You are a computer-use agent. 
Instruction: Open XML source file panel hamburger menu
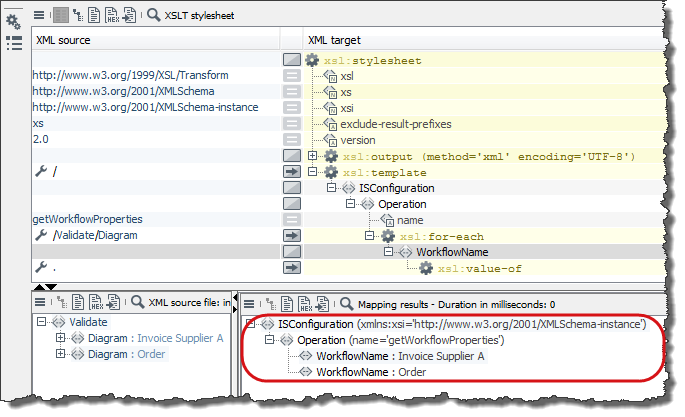tap(40, 302)
